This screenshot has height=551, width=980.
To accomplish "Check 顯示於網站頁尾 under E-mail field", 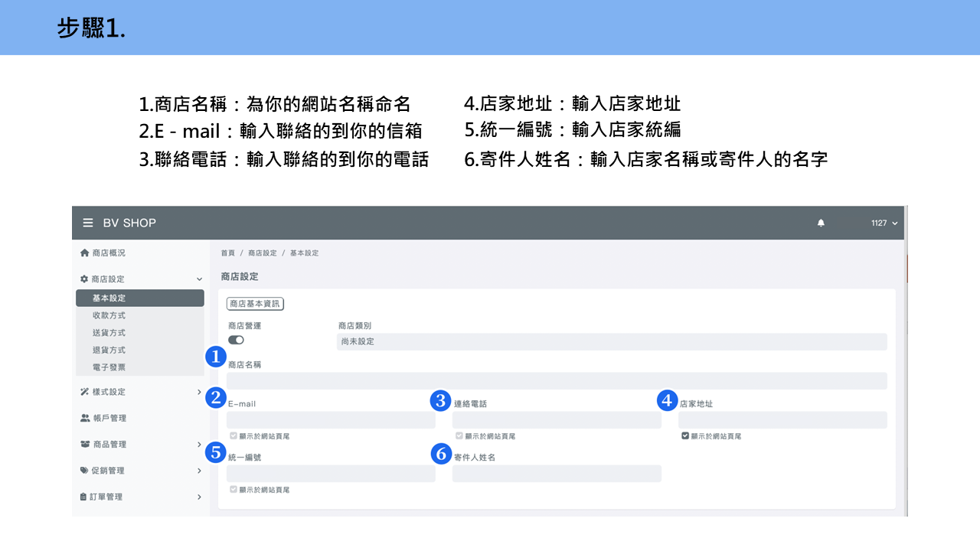I will click(x=234, y=435).
